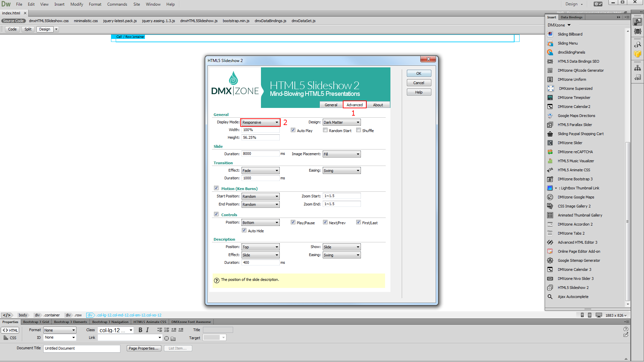Click the DMXzone Timepicker icon
This screenshot has width=644, height=362.
(x=550, y=98)
